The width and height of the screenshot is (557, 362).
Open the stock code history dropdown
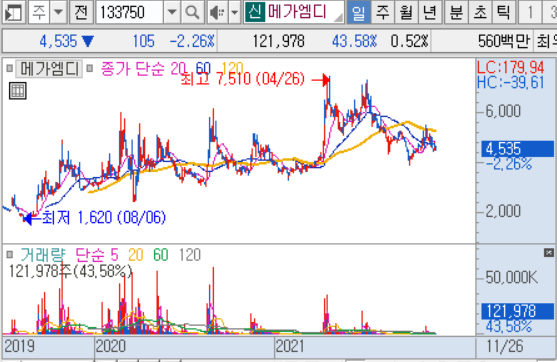click(172, 12)
